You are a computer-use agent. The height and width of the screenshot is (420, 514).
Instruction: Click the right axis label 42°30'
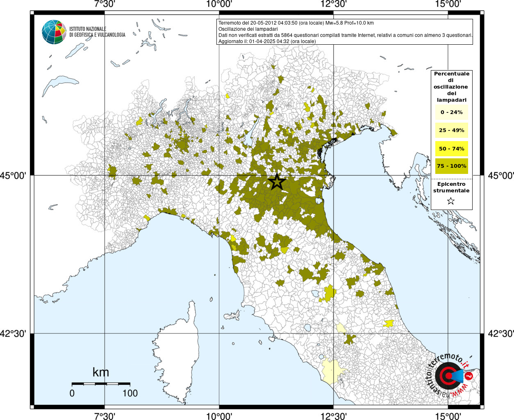(x=501, y=333)
